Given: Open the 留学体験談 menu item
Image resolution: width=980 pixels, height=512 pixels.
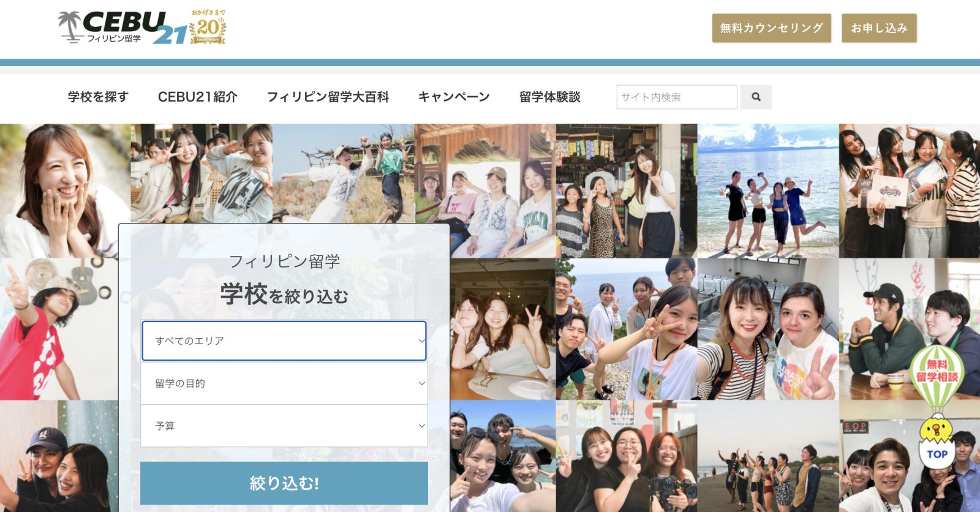Looking at the screenshot, I should [549, 97].
